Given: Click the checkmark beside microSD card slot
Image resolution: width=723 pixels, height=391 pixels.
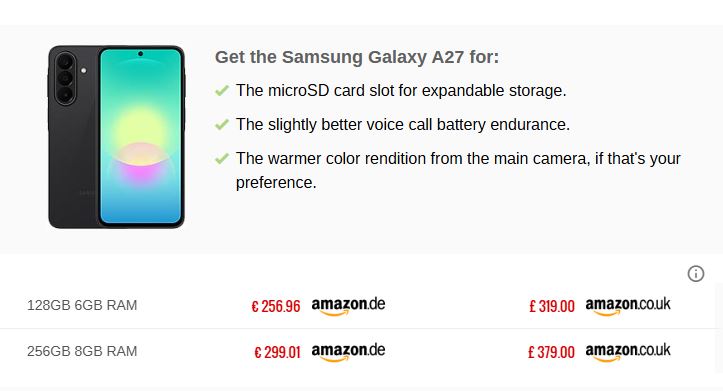Looking at the screenshot, I should click(x=222, y=90).
